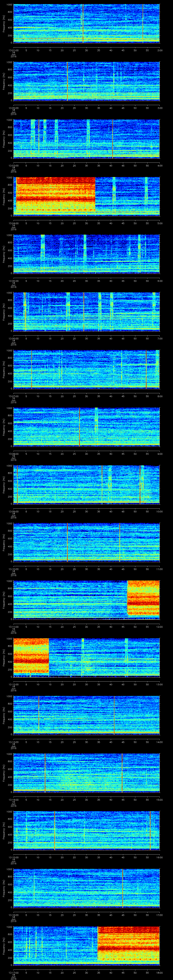Open the spectrogram panel starting at 13:16:00
This screenshot has width=173, height=980.
tap(86, 888)
